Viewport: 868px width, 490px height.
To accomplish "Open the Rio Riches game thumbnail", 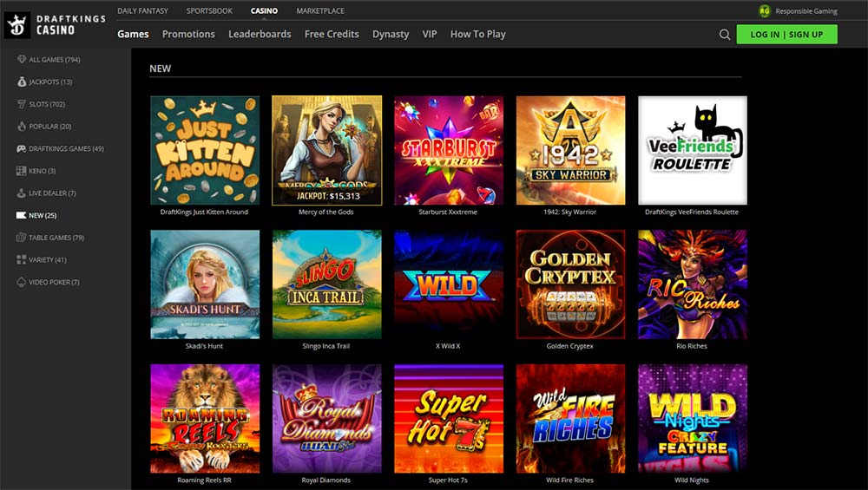I will click(693, 284).
